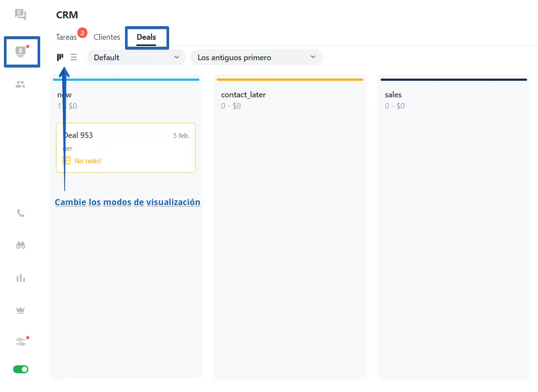Viewport: 538px width, 392px height.
Task: Click the chevron arrow of the Default dropdown
Action: pyautogui.click(x=177, y=57)
